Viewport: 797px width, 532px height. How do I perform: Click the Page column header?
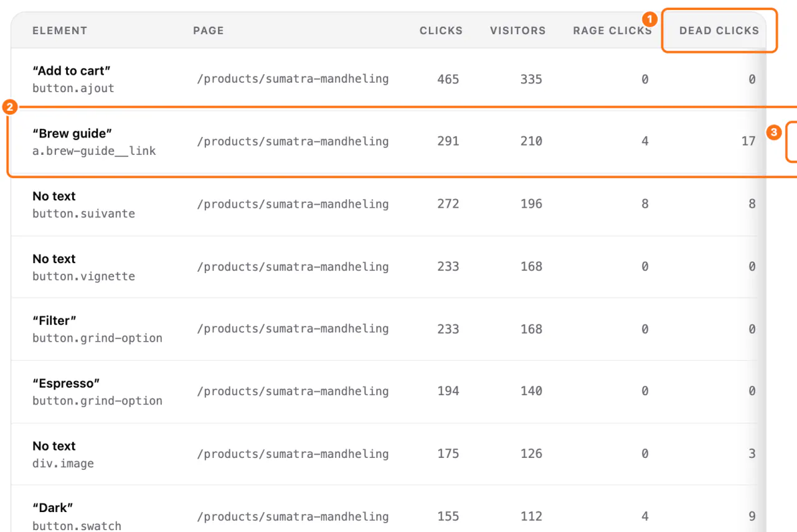tap(209, 30)
